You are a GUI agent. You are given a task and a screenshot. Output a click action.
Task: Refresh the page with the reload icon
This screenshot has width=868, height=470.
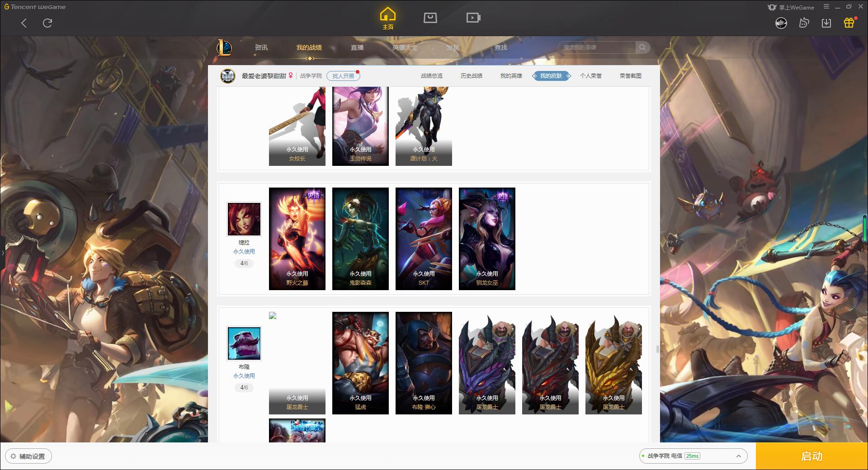(47, 23)
